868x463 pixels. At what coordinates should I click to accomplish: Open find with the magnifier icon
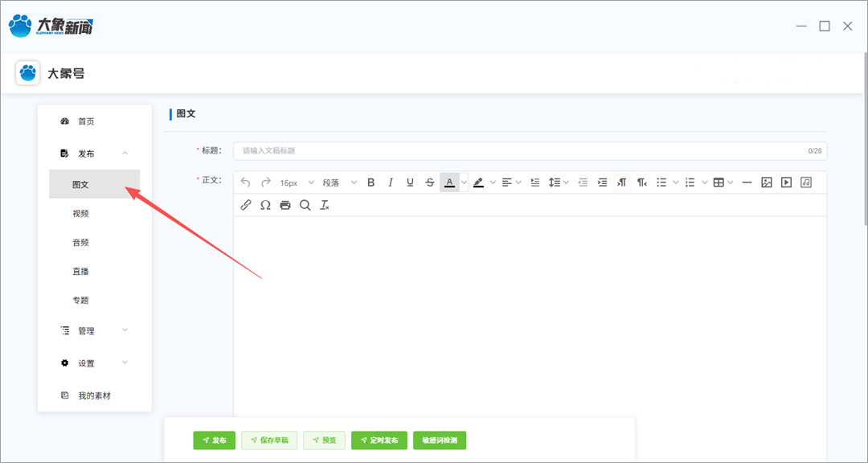click(305, 205)
